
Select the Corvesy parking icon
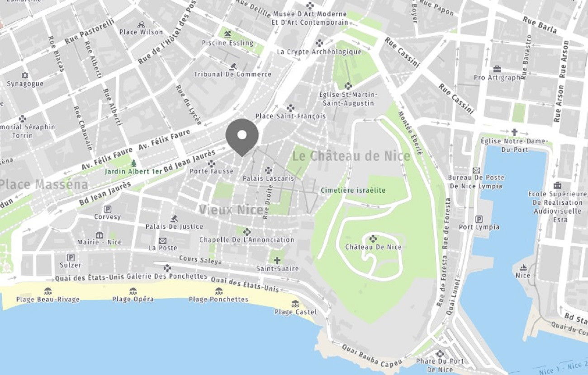pyautogui.click(x=108, y=209)
